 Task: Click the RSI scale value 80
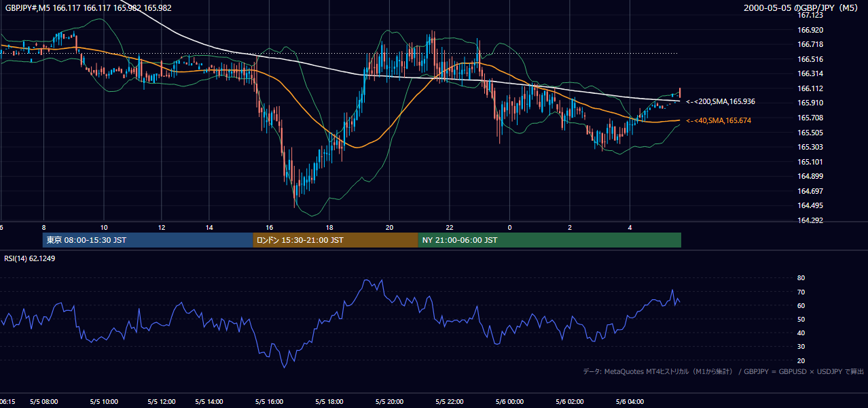coord(801,278)
